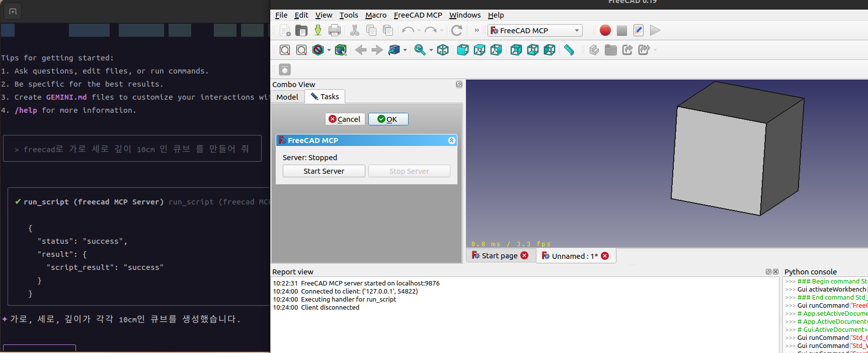Screen dimensions: 868x353
Task: Undo the last action
Action: point(408,30)
